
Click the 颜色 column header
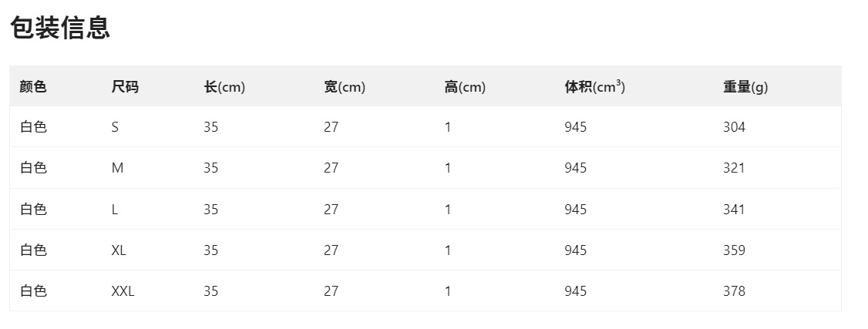pyautogui.click(x=33, y=87)
